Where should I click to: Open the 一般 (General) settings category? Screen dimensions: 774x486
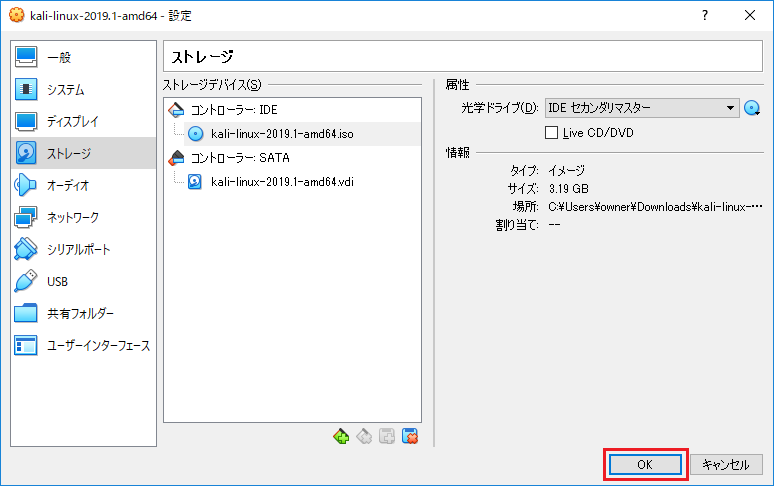point(83,57)
